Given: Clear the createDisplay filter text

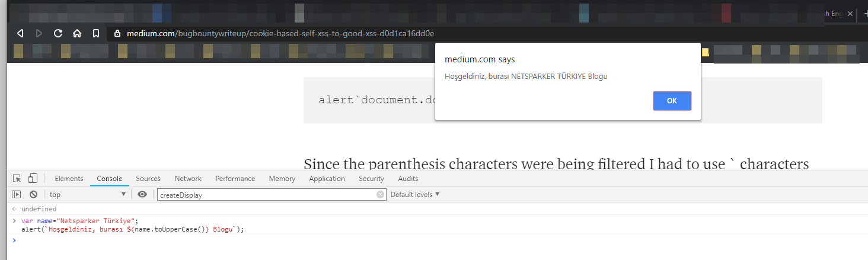Looking at the screenshot, I should click(380, 195).
